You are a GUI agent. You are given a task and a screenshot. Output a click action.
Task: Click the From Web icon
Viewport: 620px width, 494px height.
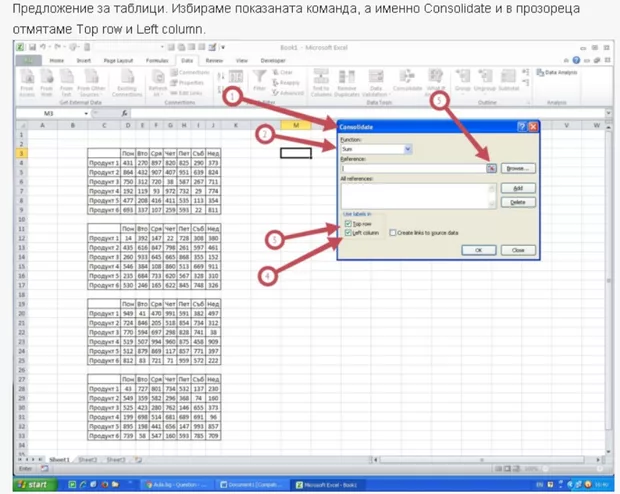point(46,82)
